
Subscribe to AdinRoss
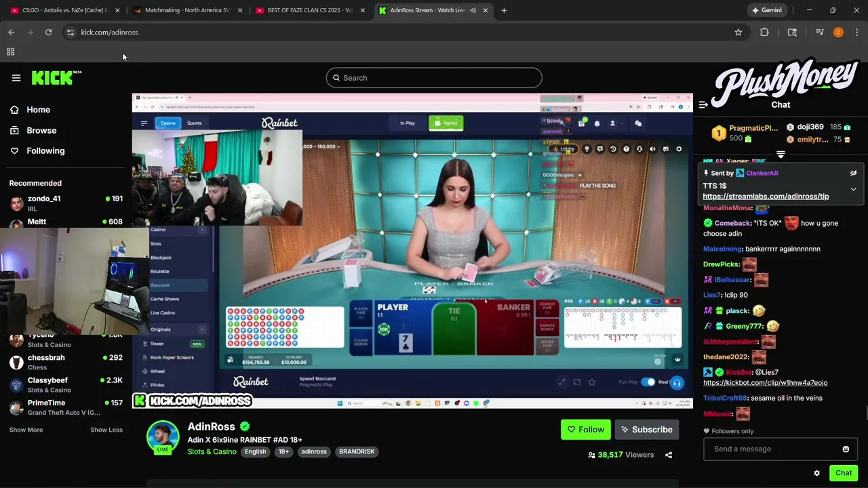647,430
